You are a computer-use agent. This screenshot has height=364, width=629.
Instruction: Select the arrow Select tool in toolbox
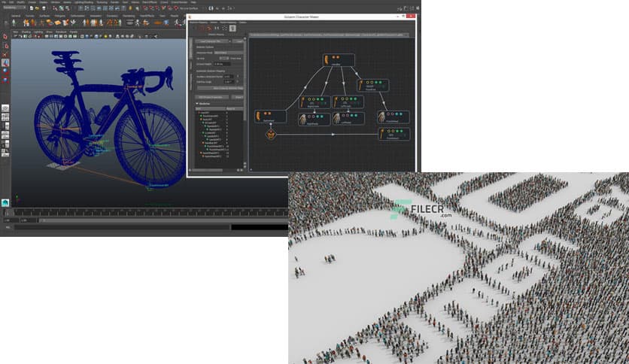click(x=5, y=36)
